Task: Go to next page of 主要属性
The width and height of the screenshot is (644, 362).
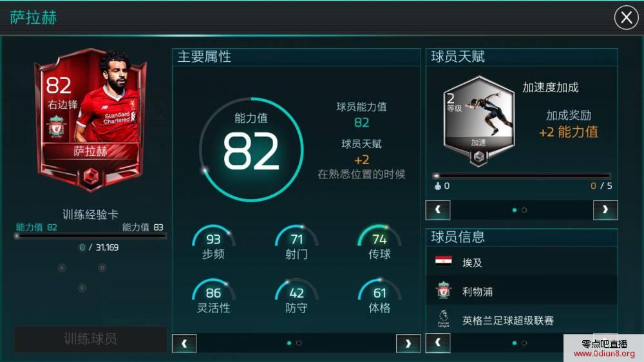Action: [x=408, y=343]
